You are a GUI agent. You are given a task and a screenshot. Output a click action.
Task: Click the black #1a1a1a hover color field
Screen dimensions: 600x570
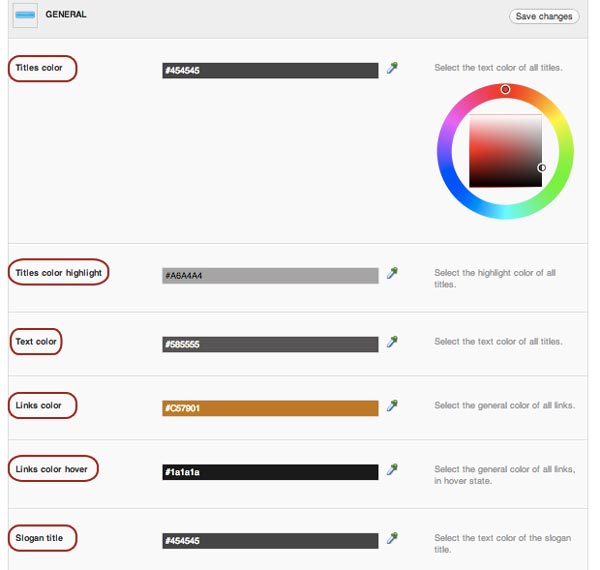click(270, 472)
